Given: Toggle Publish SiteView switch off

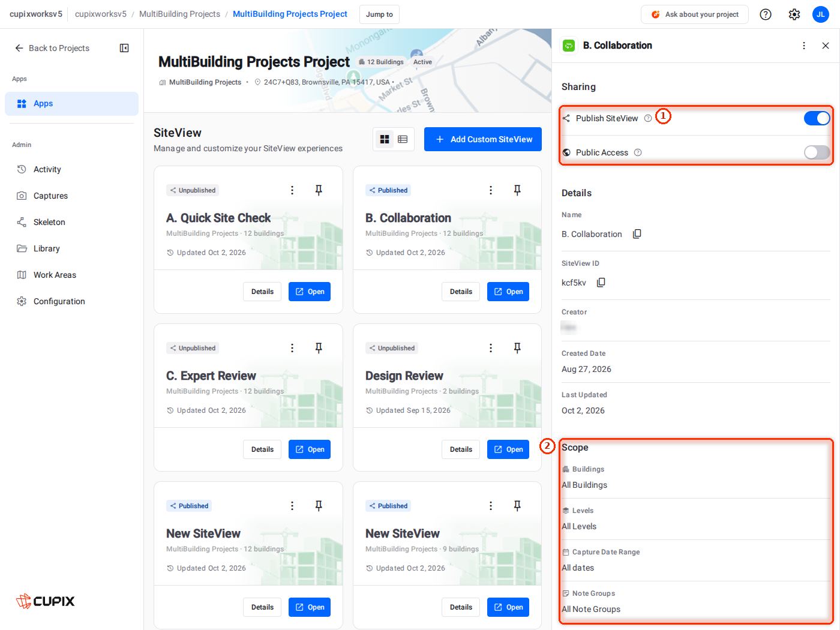Looking at the screenshot, I should point(817,118).
